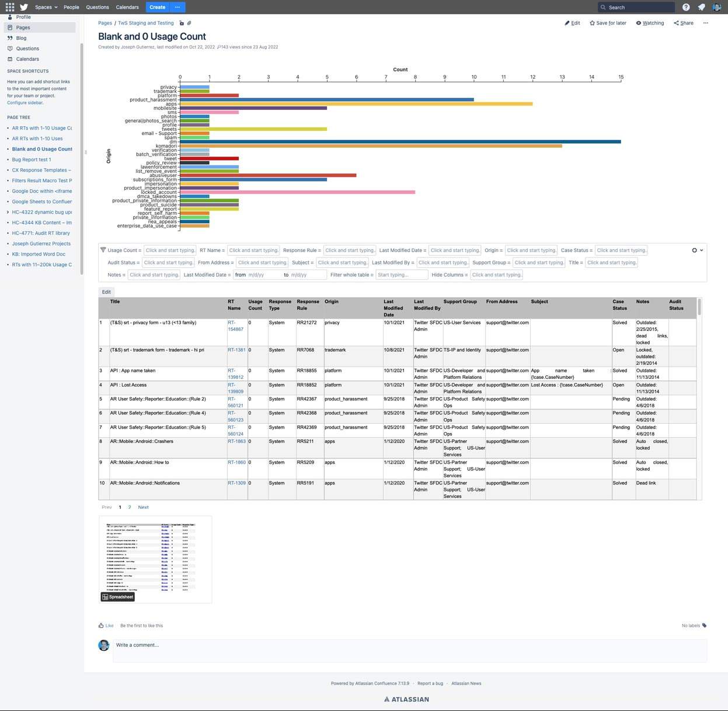This screenshot has width=728, height=711.
Task: Click commenter avatar beside comment box
Action: pos(104,645)
